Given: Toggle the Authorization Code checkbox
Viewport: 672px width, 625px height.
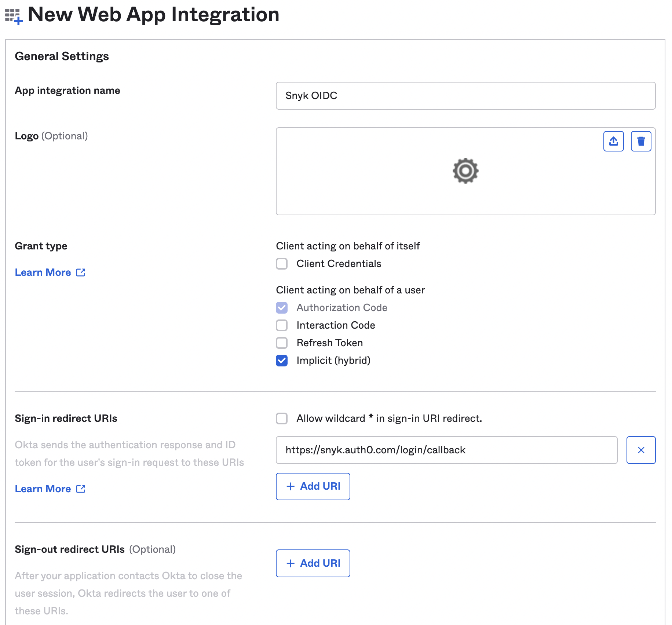Looking at the screenshot, I should pos(282,308).
